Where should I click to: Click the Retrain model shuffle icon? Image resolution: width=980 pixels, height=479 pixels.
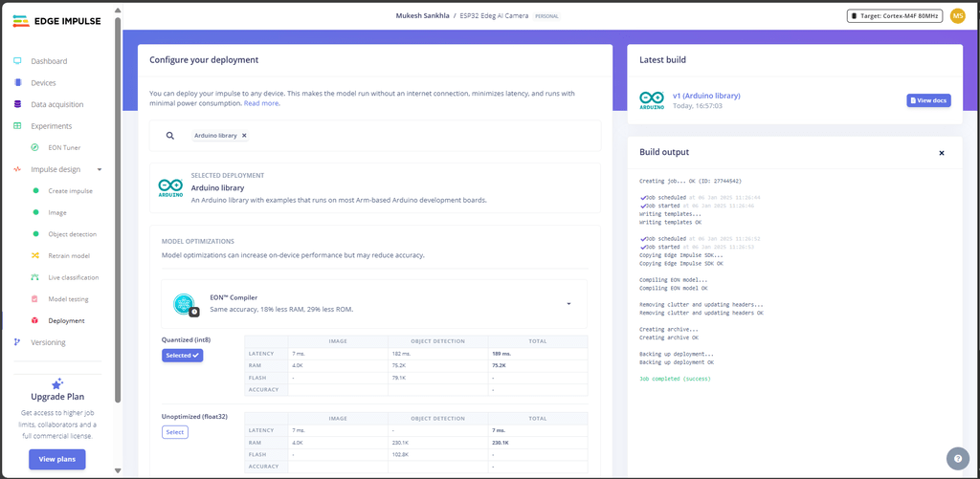pyautogui.click(x=35, y=255)
